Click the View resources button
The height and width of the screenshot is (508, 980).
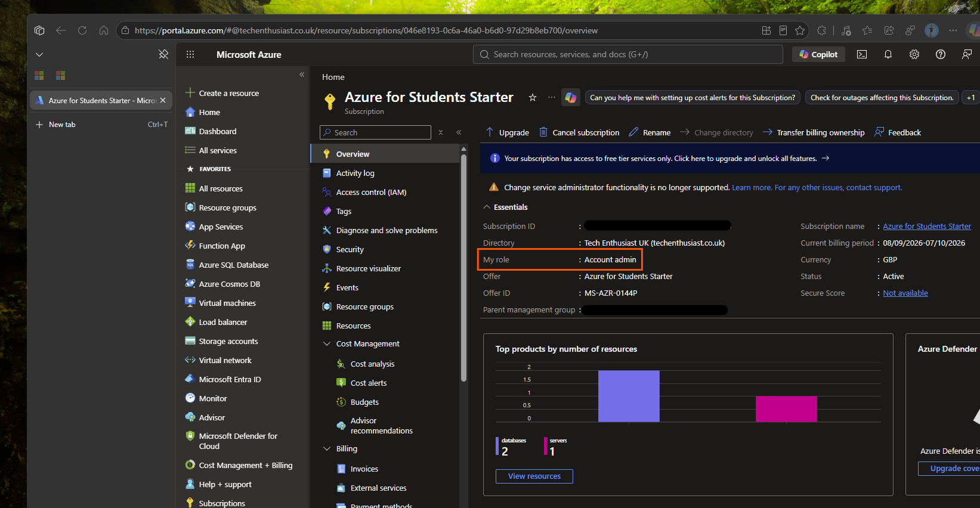point(534,476)
